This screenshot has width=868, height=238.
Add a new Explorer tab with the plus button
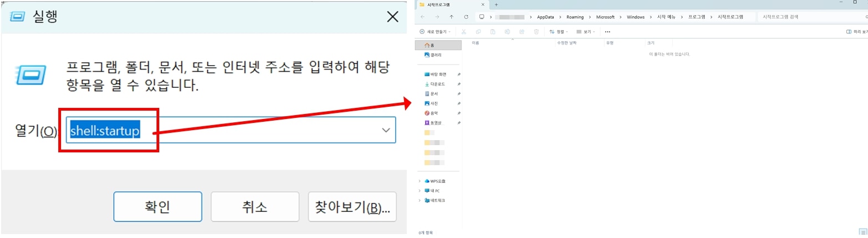click(x=496, y=4)
